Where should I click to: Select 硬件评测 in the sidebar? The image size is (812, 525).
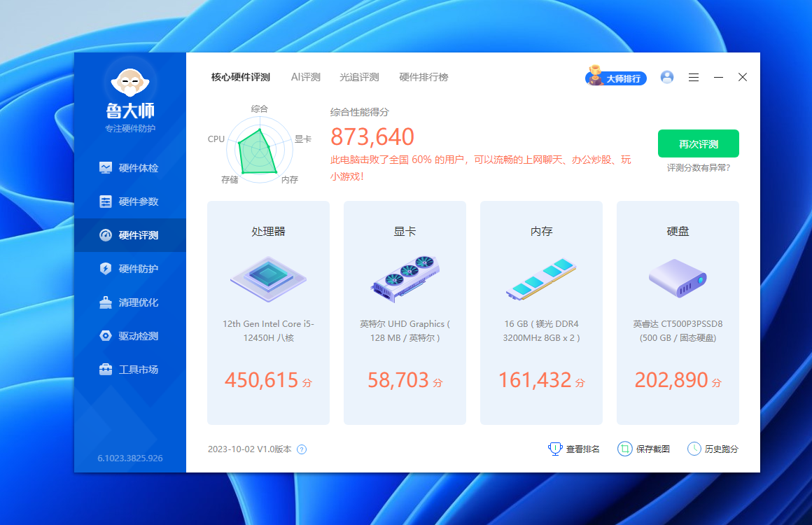coord(129,235)
